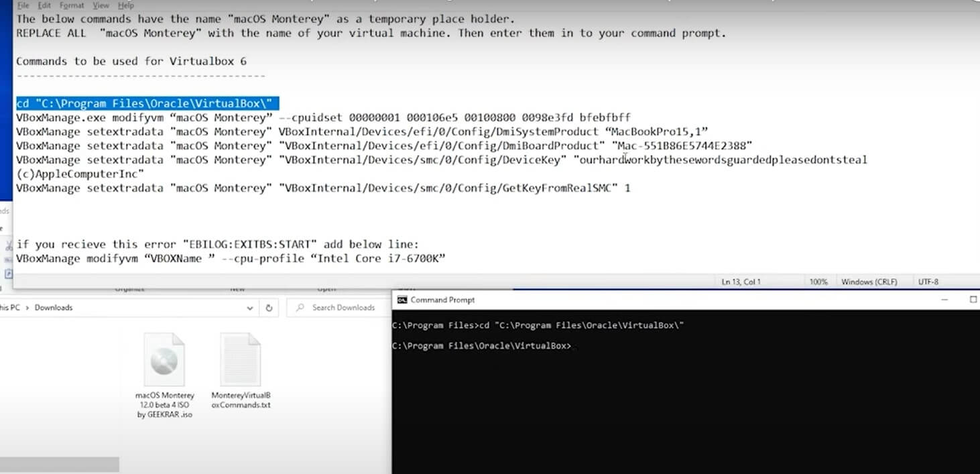Open the File menu in Notepad
This screenshot has width=980, height=474.
pos(23,5)
